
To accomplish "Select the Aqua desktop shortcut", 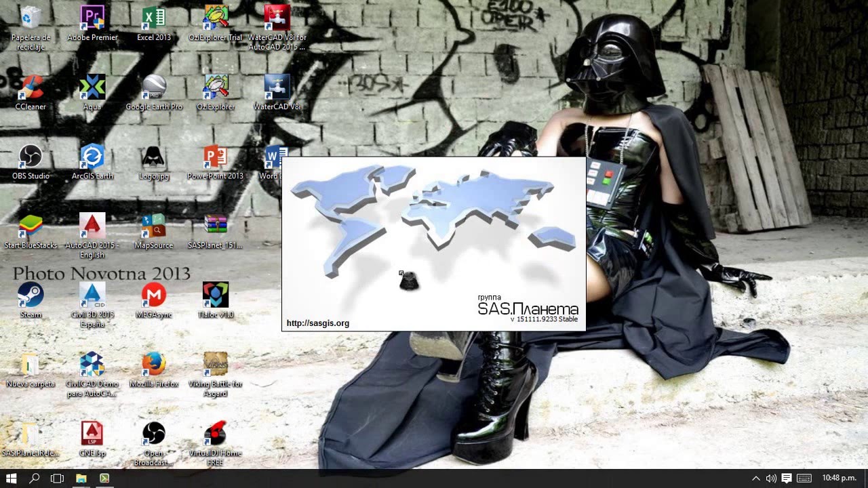I will [92, 93].
